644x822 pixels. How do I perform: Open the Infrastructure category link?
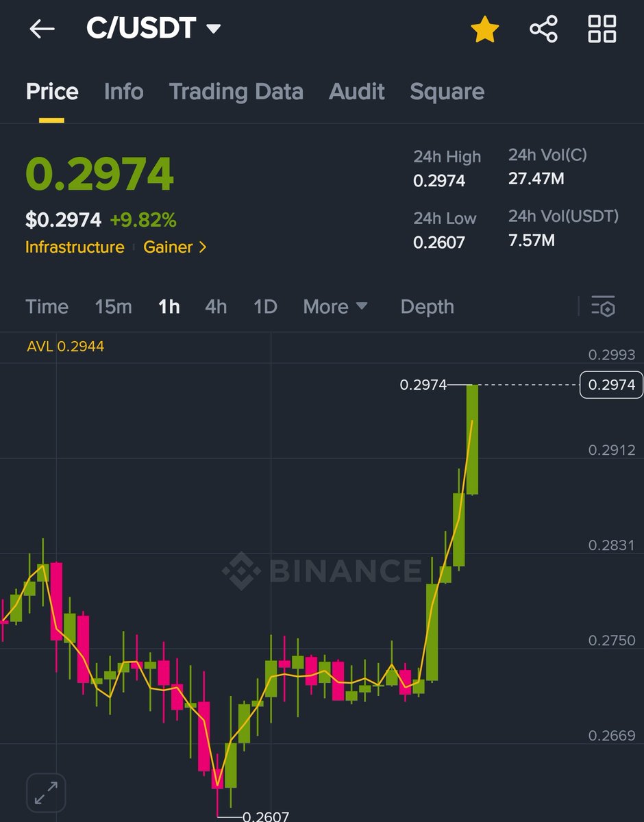(75, 247)
